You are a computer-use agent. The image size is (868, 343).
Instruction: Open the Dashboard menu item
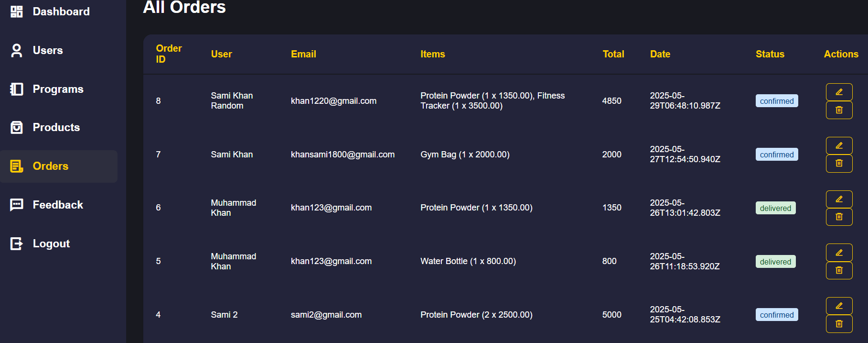(61, 11)
